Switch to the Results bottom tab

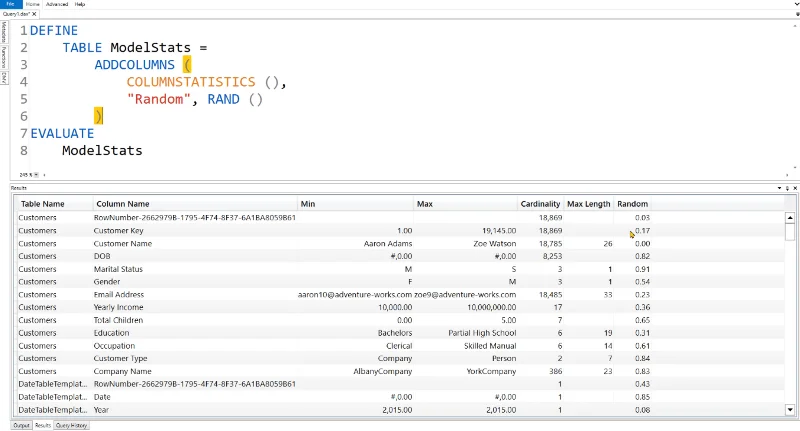point(43,425)
